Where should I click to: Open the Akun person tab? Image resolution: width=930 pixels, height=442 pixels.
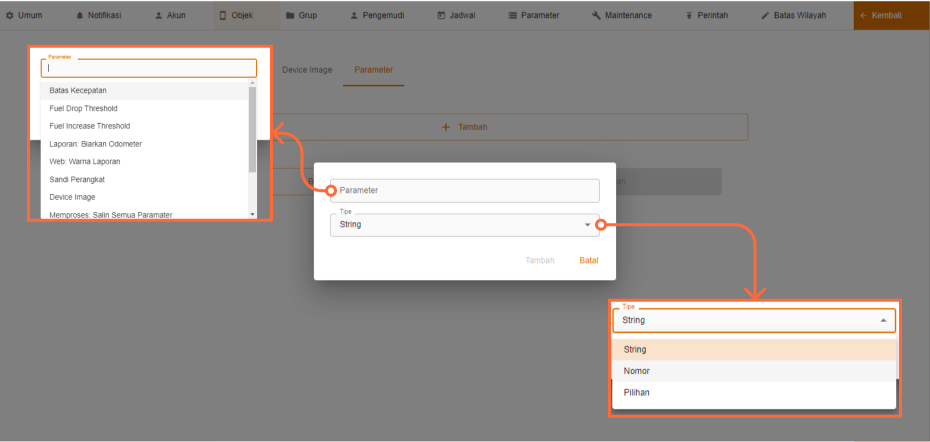[172, 16]
